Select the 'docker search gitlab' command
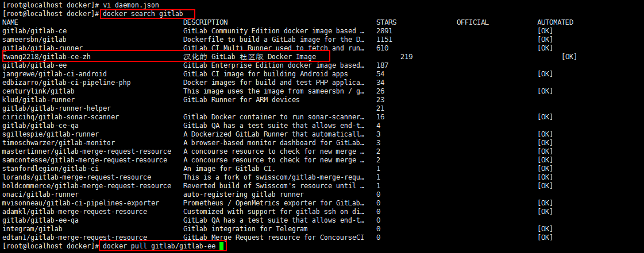Viewport: 644px width, 253px height. pos(143,14)
